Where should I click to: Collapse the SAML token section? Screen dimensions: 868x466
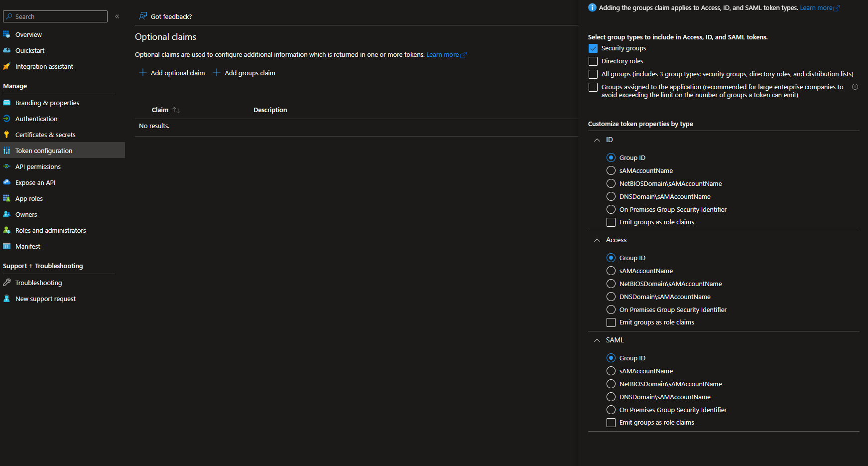click(x=597, y=340)
